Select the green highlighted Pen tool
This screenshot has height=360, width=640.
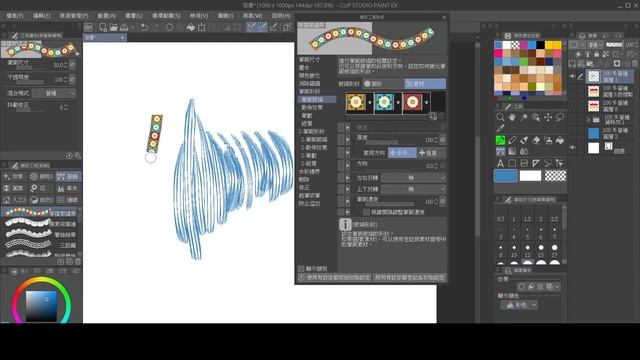click(500, 140)
